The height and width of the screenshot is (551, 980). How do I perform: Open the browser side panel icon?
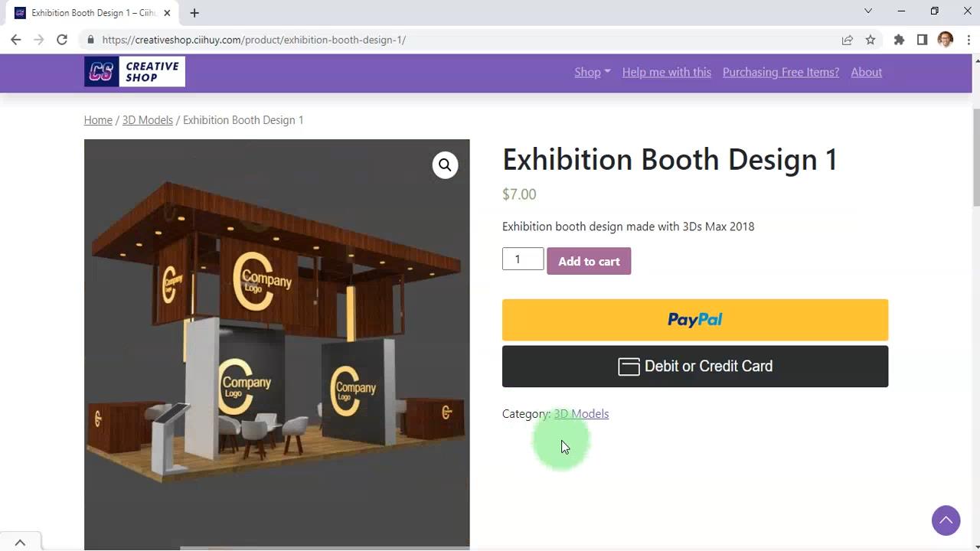coord(922,40)
